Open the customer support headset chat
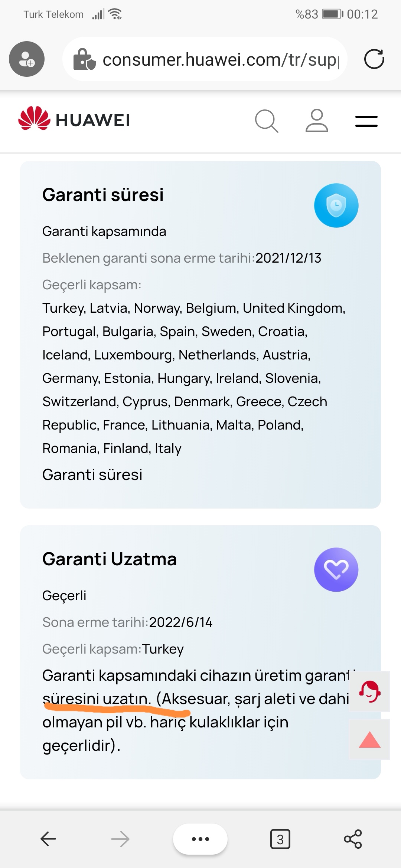Screen dimensions: 401x868 (370, 691)
